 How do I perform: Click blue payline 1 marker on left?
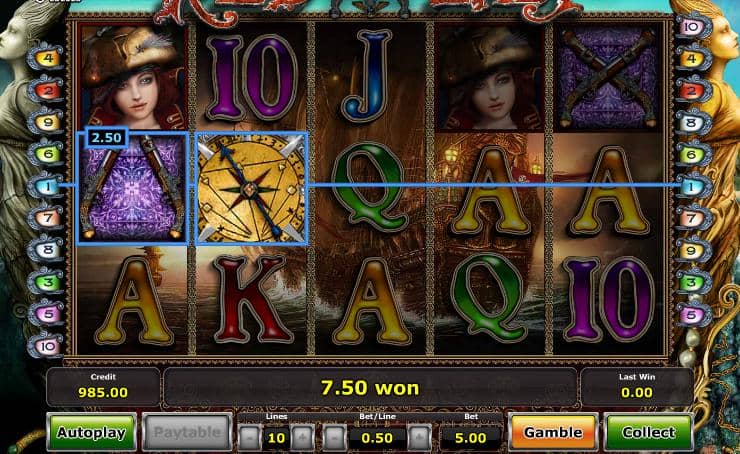coord(45,186)
